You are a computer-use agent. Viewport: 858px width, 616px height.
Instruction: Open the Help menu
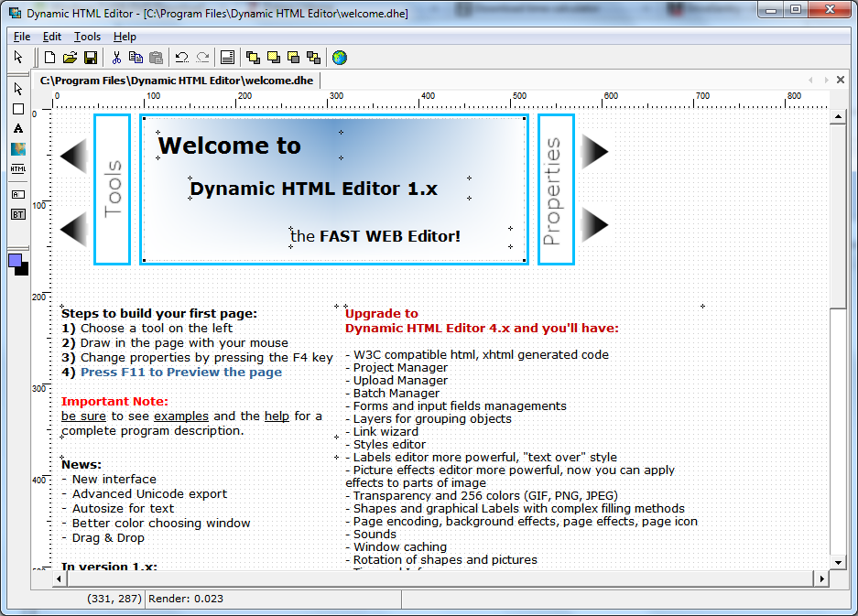click(x=125, y=37)
